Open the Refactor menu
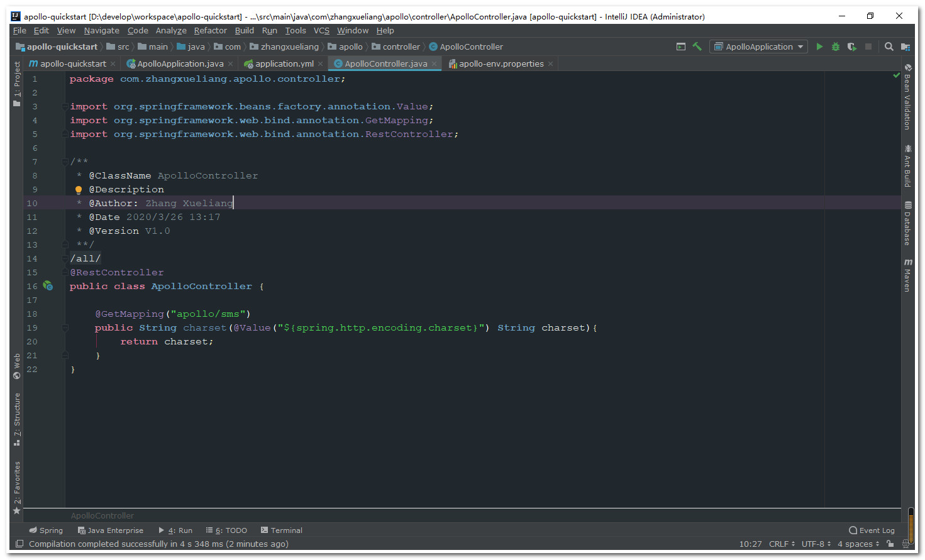 click(x=210, y=30)
